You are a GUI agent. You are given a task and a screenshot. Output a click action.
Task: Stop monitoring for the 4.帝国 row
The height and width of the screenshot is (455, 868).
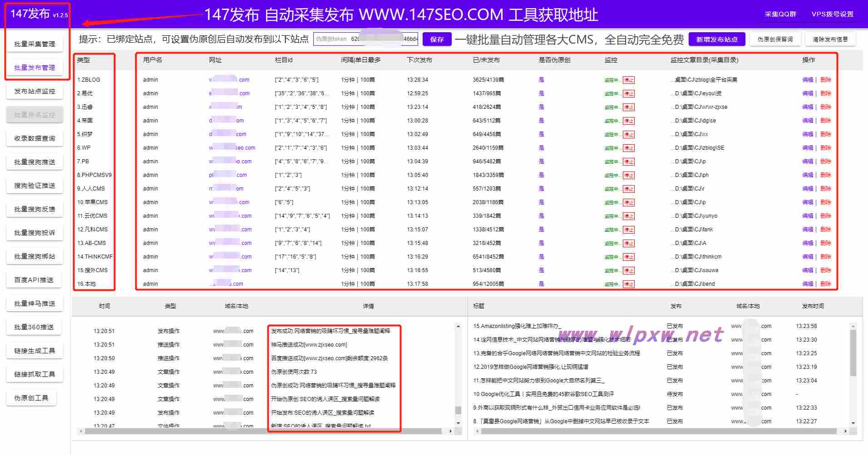tap(629, 121)
